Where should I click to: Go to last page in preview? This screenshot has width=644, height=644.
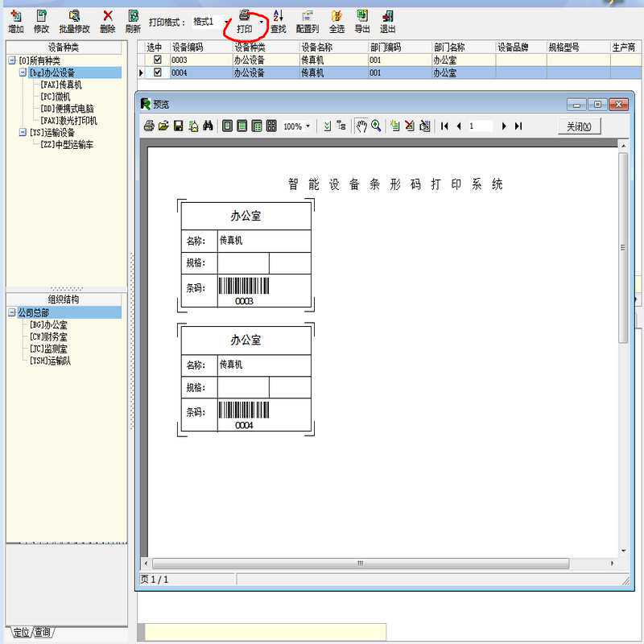click(x=518, y=126)
